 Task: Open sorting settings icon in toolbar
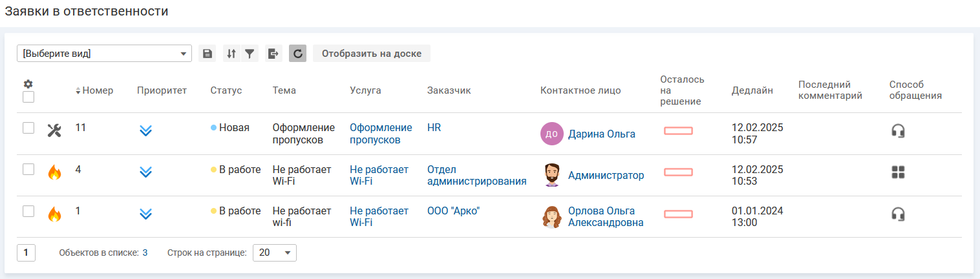(x=231, y=54)
